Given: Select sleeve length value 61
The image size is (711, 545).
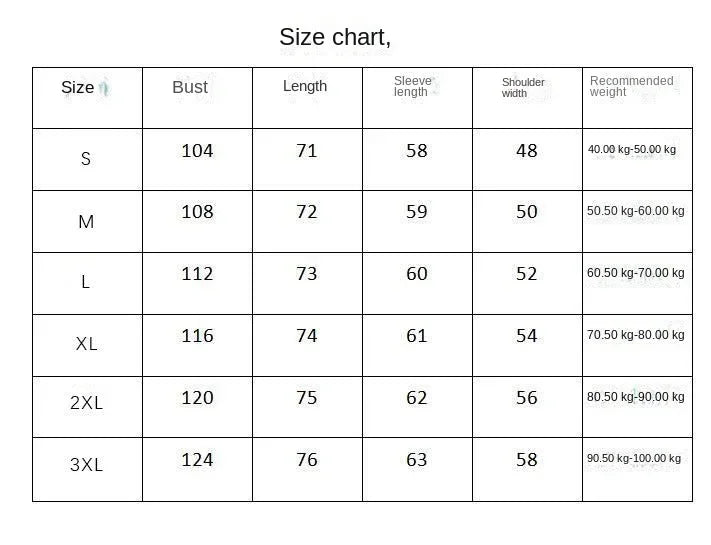Looking at the screenshot, I should click(417, 336).
